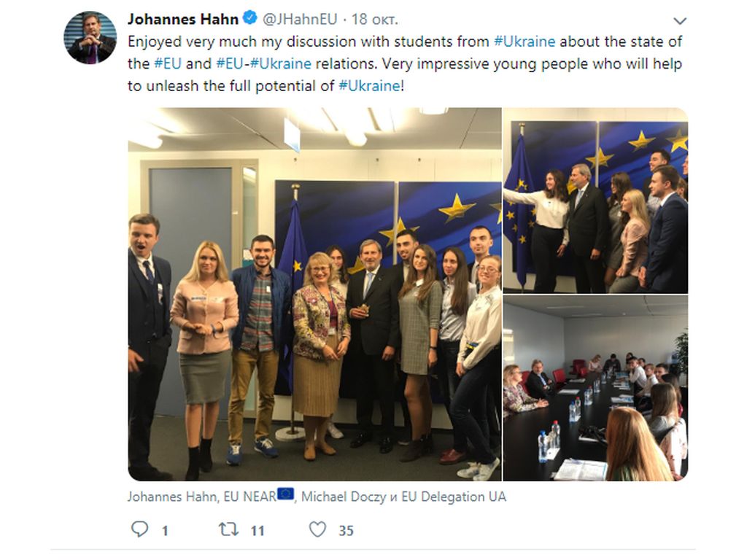The width and height of the screenshot is (747, 560).
Task: Click tagged user Michael Doczy
Action: (344, 497)
